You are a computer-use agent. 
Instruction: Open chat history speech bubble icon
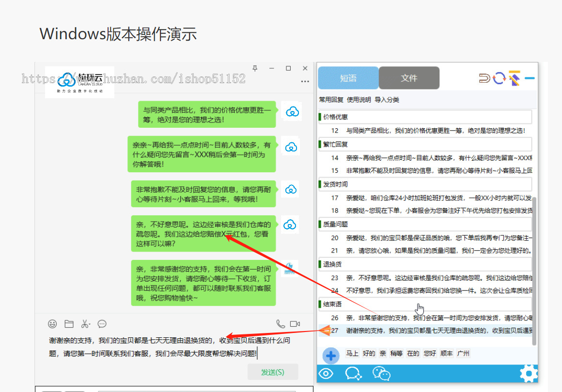(102, 324)
